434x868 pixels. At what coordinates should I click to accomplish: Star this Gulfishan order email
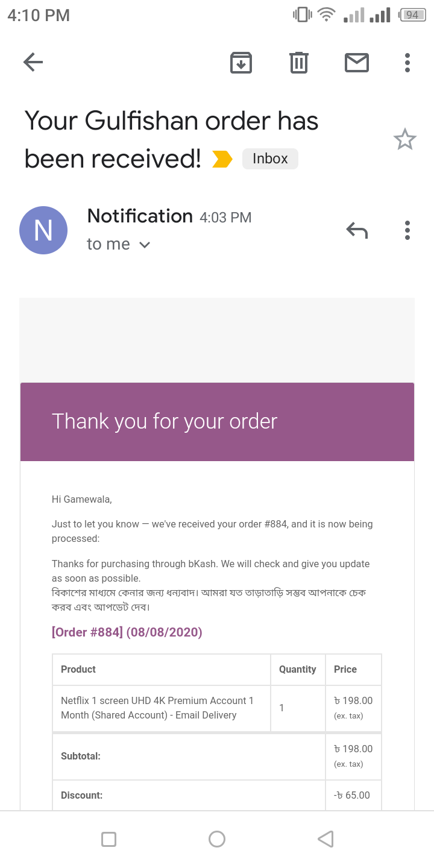405,140
